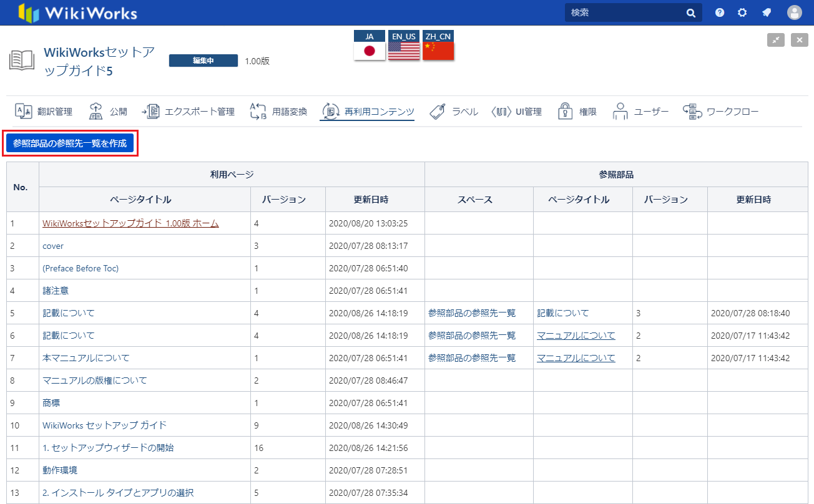Open 参照部品の参照先一覧 space link in row 6
Image resolution: width=814 pixels, height=504 pixels.
point(472,336)
